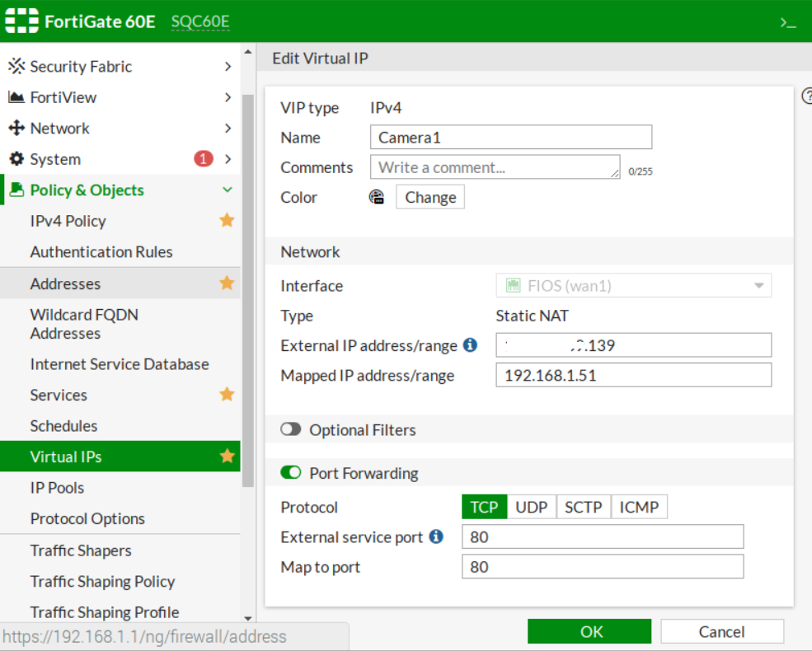The height and width of the screenshot is (651, 812).
Task: Enable the Optional Filters switch
Action: coord(290,429)
